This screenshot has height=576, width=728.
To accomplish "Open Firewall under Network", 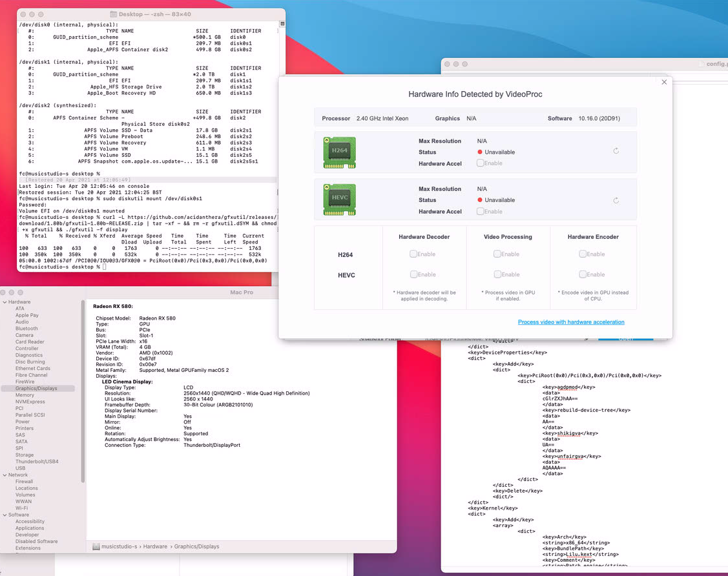I will point(24,482).
